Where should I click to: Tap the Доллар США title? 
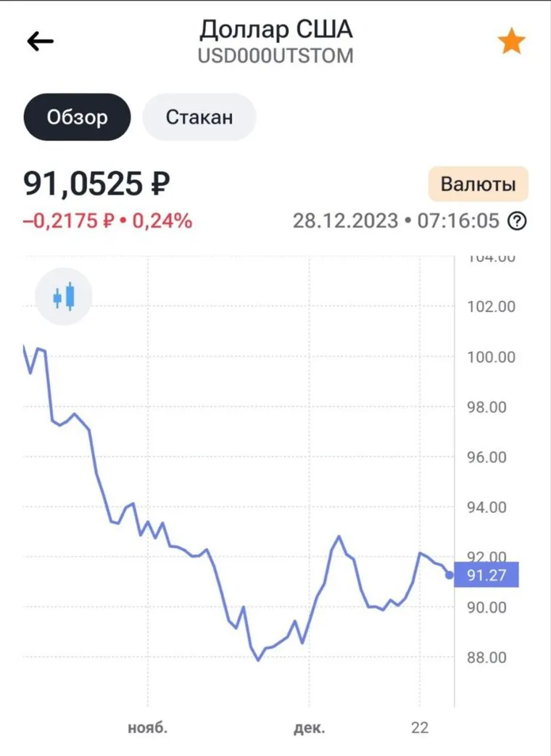[x=276, y=29]
